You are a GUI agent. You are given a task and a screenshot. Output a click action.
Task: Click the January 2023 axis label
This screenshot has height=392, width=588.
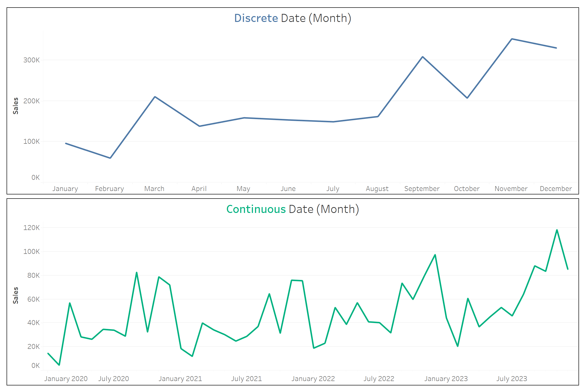446,379
